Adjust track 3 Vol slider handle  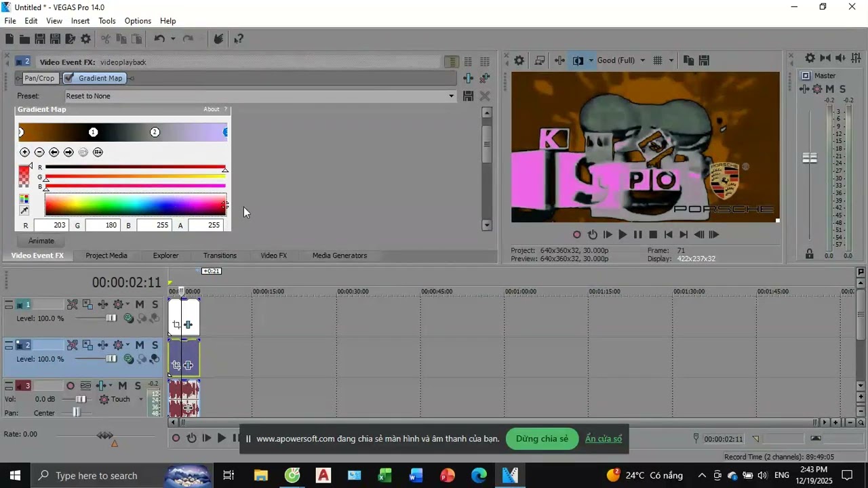(x=81, y=399)
